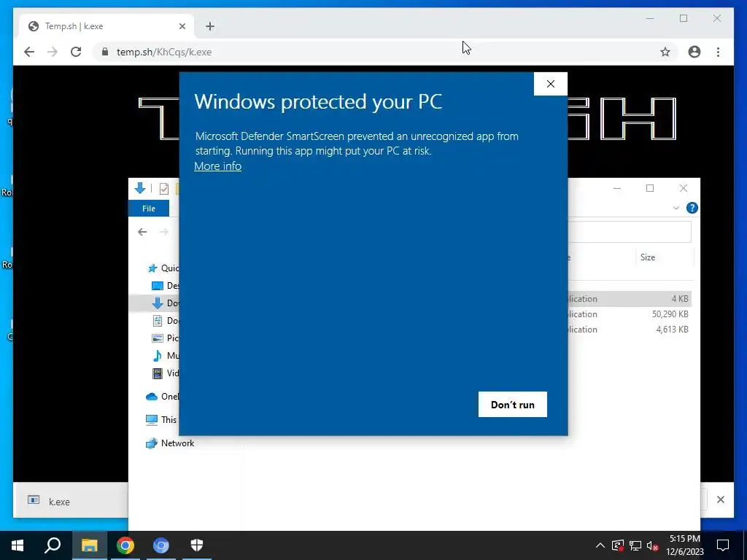Select Documents in navigation pane
The width and height of the screenshot is (747, 560).
pyautogui.click(x=165, y=321)
